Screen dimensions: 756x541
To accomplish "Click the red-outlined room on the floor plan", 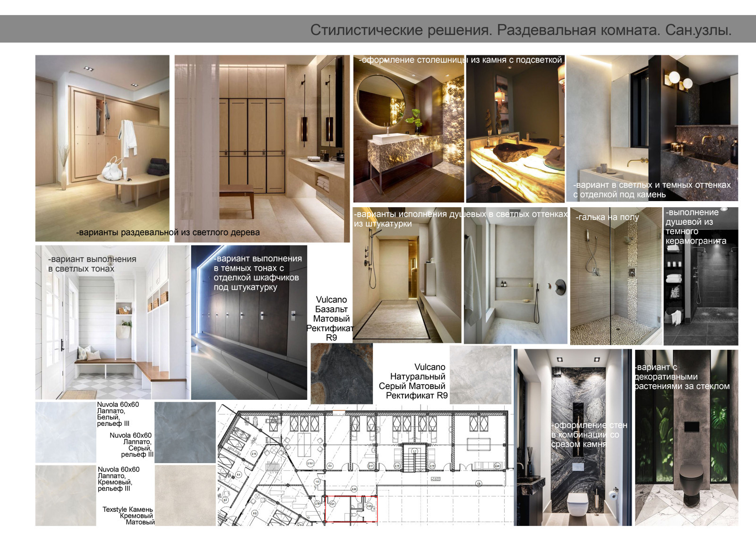I will (351, 509).
